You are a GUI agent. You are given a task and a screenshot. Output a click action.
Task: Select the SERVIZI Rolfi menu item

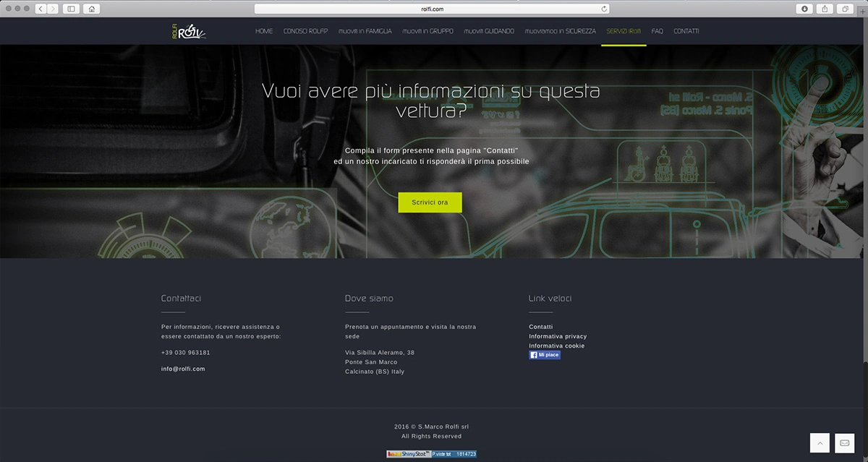tap(624, 32)
